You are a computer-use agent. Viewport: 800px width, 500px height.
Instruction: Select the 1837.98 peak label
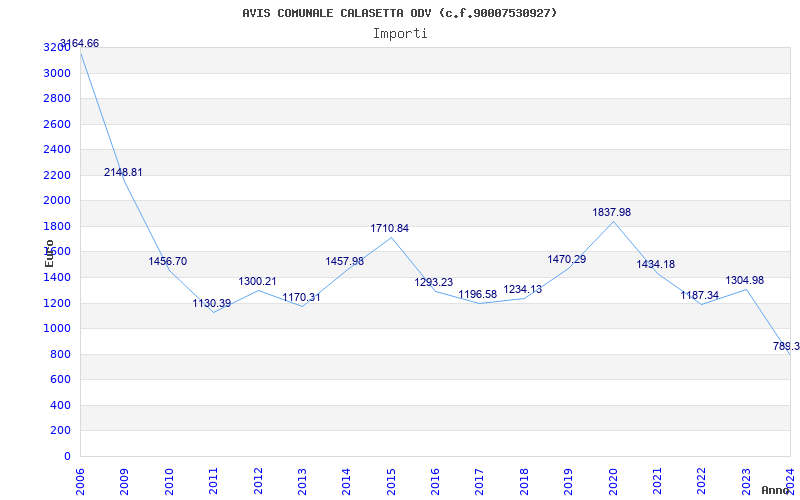tap(612, 212)
